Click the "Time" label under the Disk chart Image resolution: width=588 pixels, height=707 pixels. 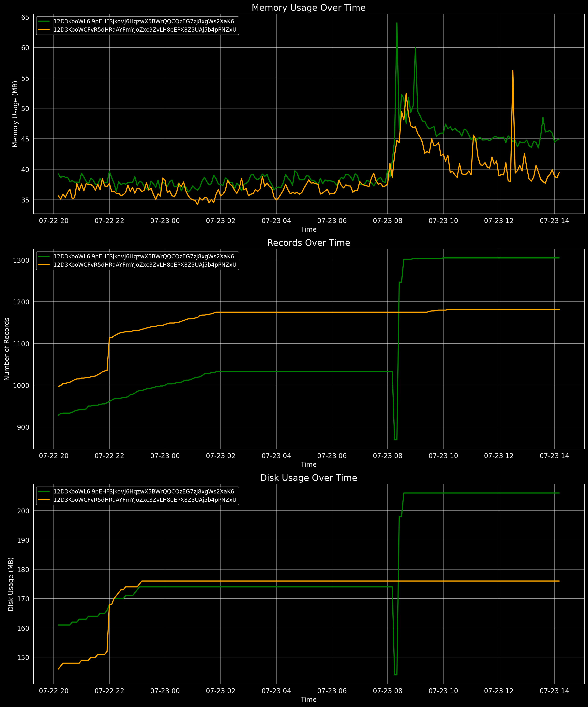[309, 700]
